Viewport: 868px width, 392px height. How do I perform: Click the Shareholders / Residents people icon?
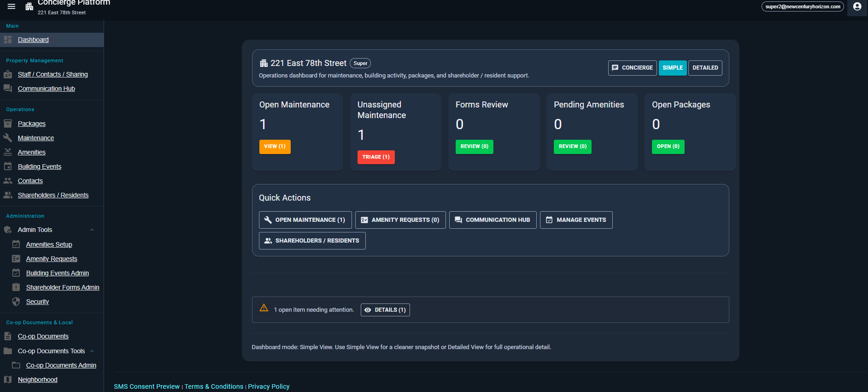[8, 195]
